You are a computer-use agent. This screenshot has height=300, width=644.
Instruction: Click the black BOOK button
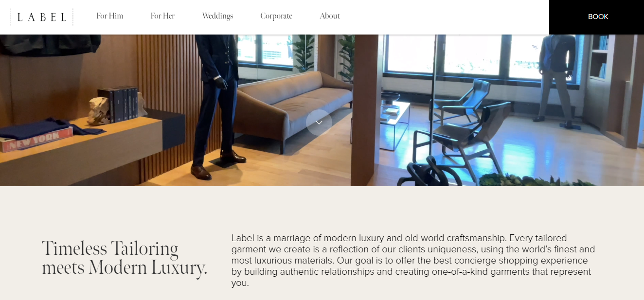(597, 17)
